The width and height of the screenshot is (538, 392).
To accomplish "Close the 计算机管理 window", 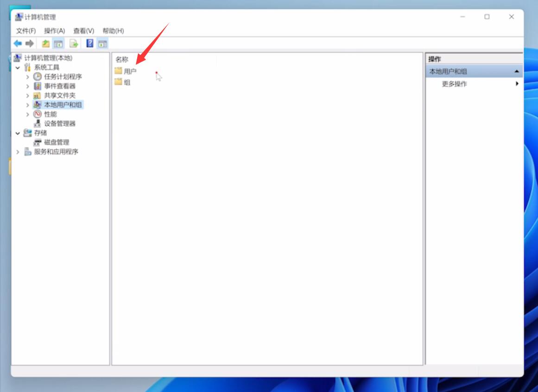I will (511, 17).
